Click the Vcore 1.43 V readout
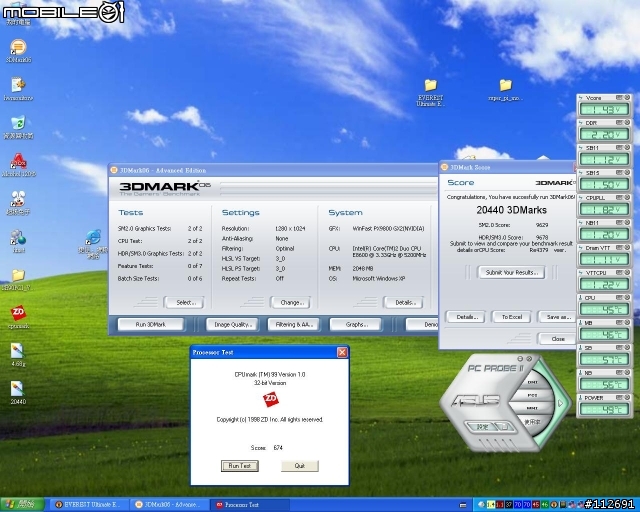The width and height of the screenshot is (640, 512). point(604,109)
